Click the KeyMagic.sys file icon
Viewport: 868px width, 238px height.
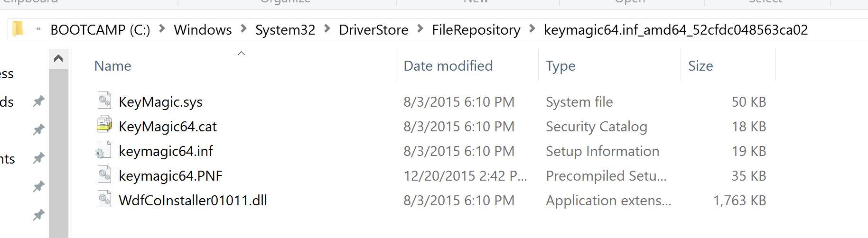pyautogui.click(x=104, y=101)
